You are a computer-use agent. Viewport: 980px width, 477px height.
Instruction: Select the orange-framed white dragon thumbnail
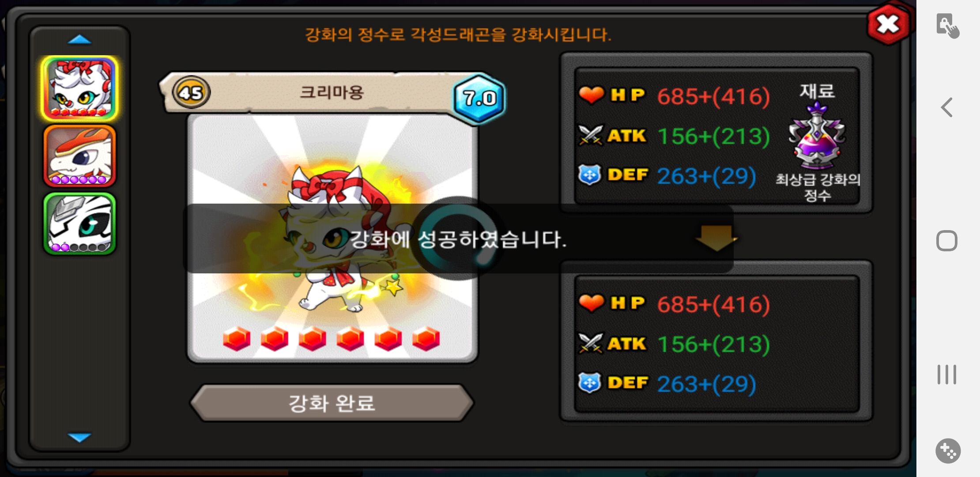click(79, 156)
